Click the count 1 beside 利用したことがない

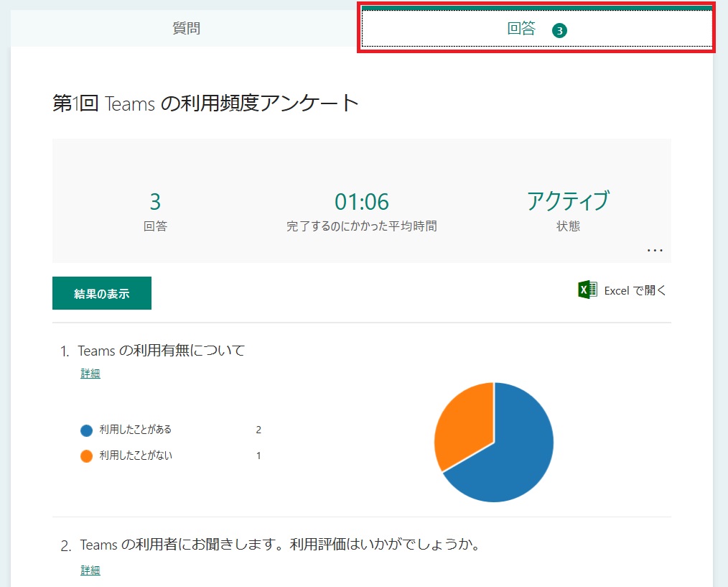pyautogui.click(x=258, y=456)
